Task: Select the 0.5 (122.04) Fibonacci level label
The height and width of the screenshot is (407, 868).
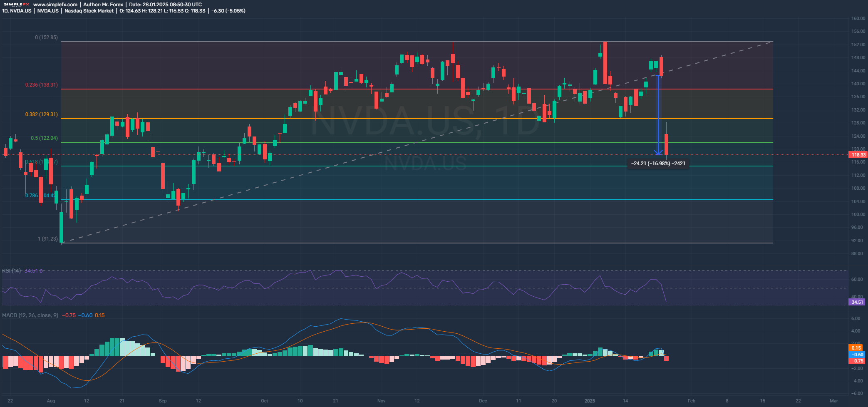Action: click(44, 138)
